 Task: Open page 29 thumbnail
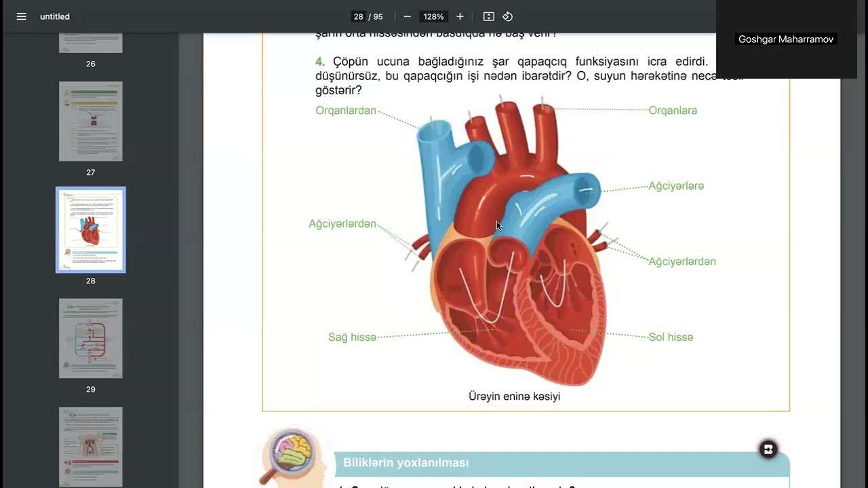(91, 338)
